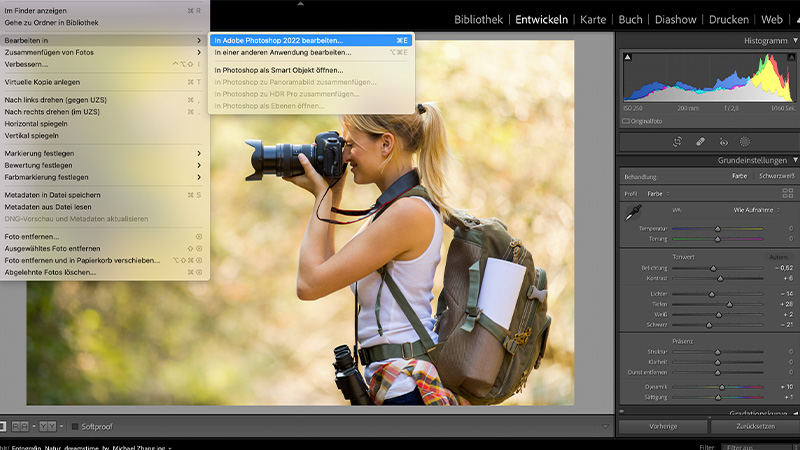The height and width of the screenshot is (450, 800).
Task: Pick the white balance eyedropper tool
Action: point(632,212)
